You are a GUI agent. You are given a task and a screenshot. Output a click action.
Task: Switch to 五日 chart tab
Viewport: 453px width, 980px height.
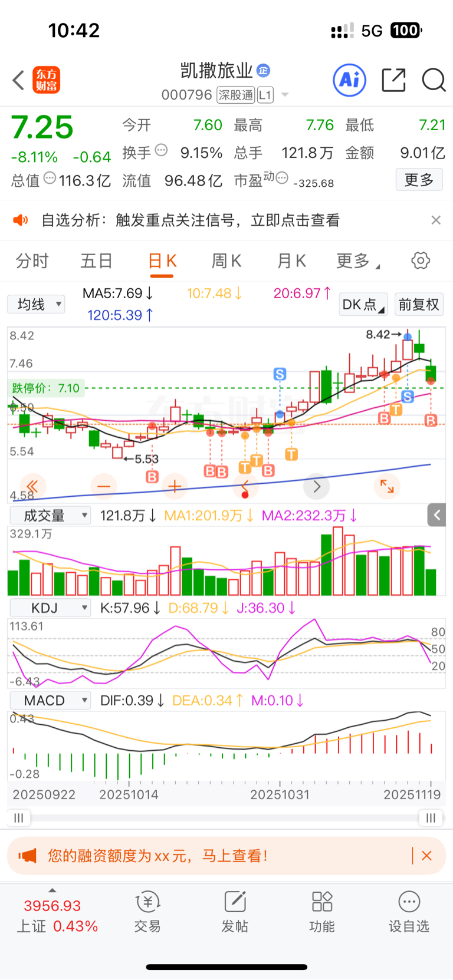click(96, 260)
